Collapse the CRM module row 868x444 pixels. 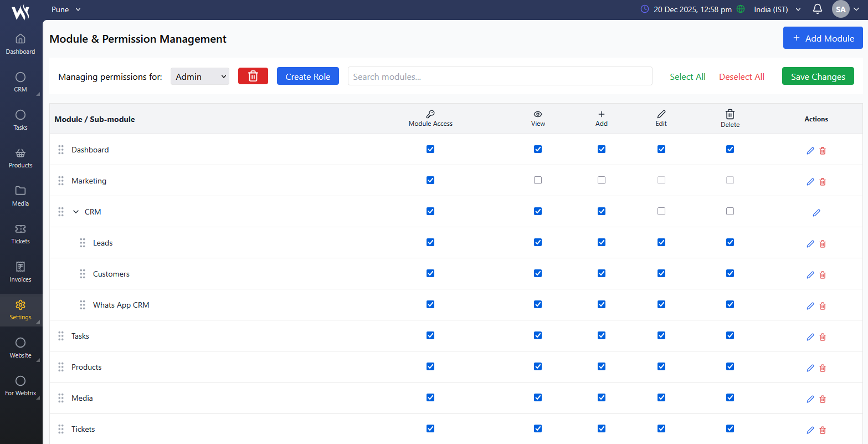tap(76, 212)
